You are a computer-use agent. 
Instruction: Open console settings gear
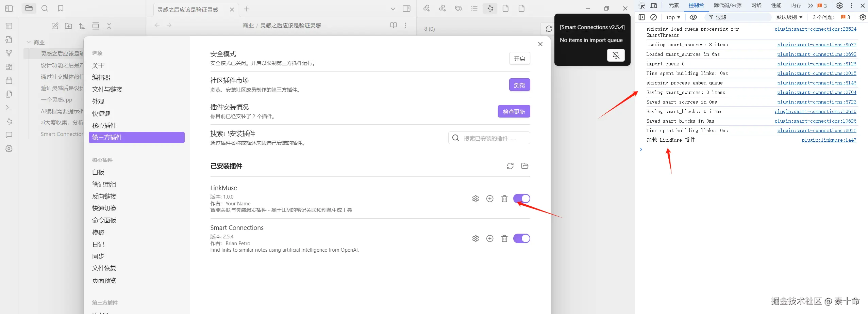point(863,17)
